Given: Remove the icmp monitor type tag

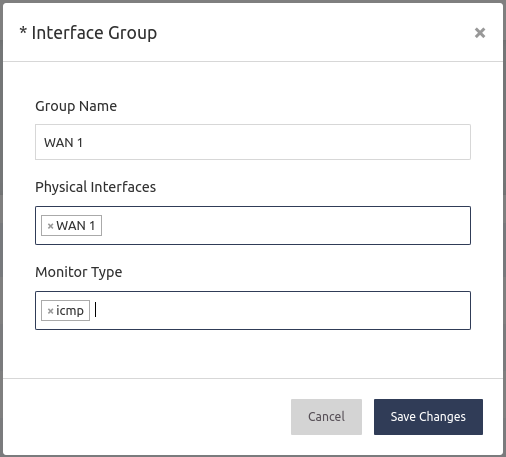Looking at the screenshot, I should point(50,311).
